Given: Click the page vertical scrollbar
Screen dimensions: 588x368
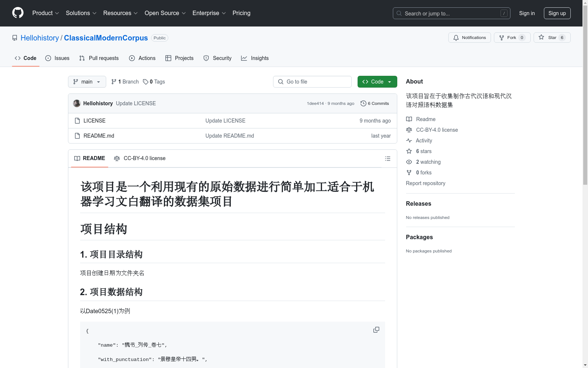Looking at the screenshot, I should coord(585,95).
